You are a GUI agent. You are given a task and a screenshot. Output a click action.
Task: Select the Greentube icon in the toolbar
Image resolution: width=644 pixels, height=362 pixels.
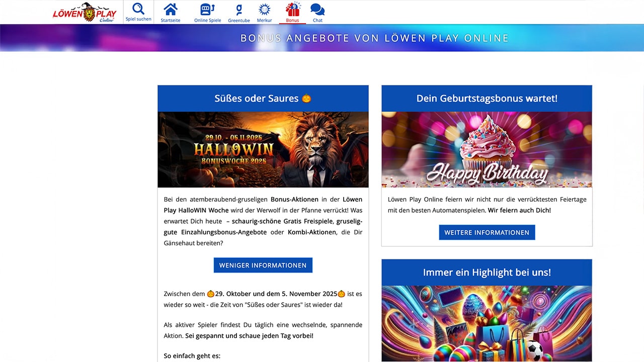click(238, 9)
